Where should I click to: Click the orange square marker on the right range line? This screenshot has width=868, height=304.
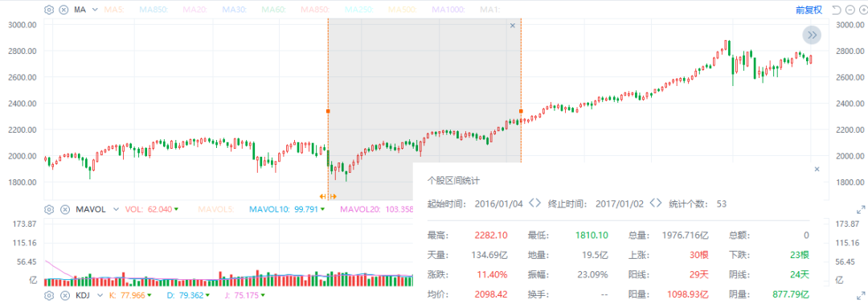pyautogui.click(x=521, y=111)
